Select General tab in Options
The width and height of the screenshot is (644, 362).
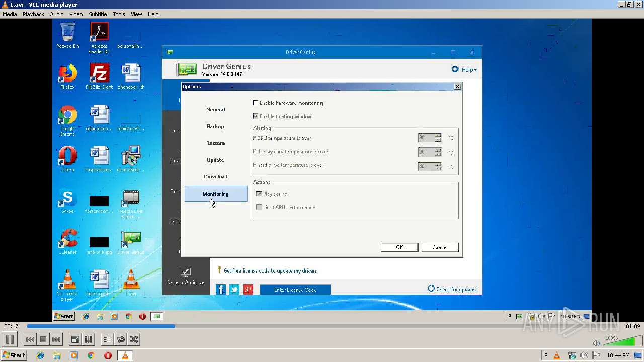pyautogui.click(x=216, y=110)
